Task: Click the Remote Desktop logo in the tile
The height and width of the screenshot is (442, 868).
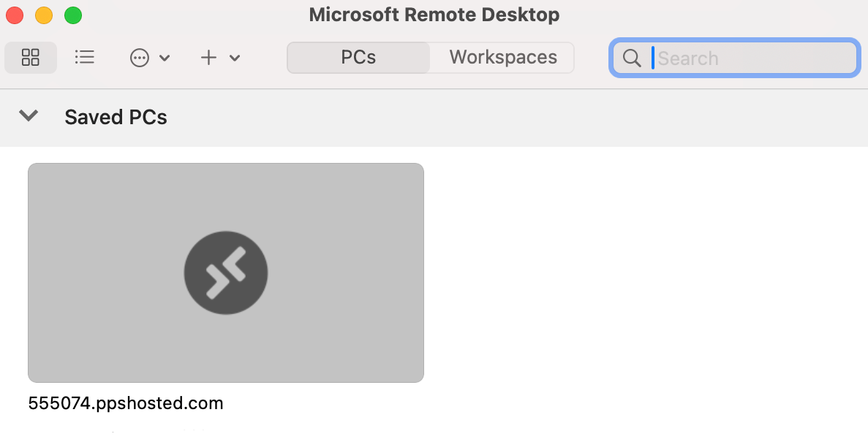Action: pos(226,273)
